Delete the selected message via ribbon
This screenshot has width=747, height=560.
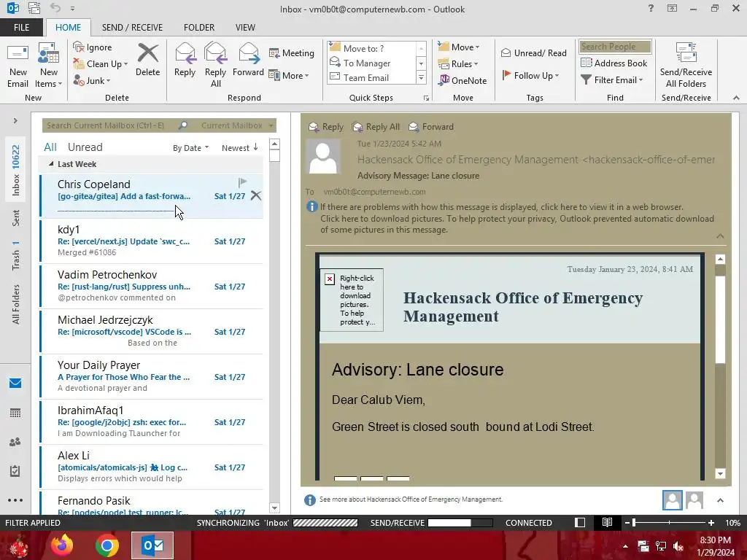pyautogui.click(x=147, y=60)
